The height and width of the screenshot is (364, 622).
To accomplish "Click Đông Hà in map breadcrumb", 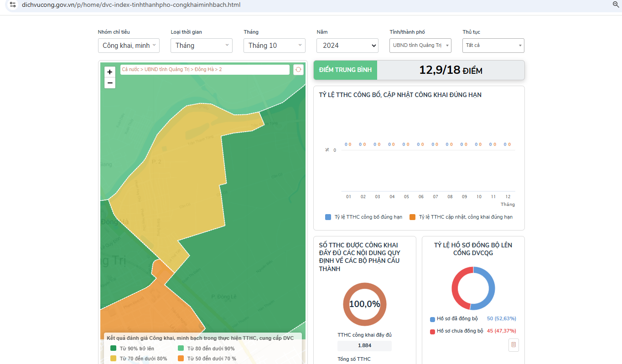I will click(x=204, y=69).
